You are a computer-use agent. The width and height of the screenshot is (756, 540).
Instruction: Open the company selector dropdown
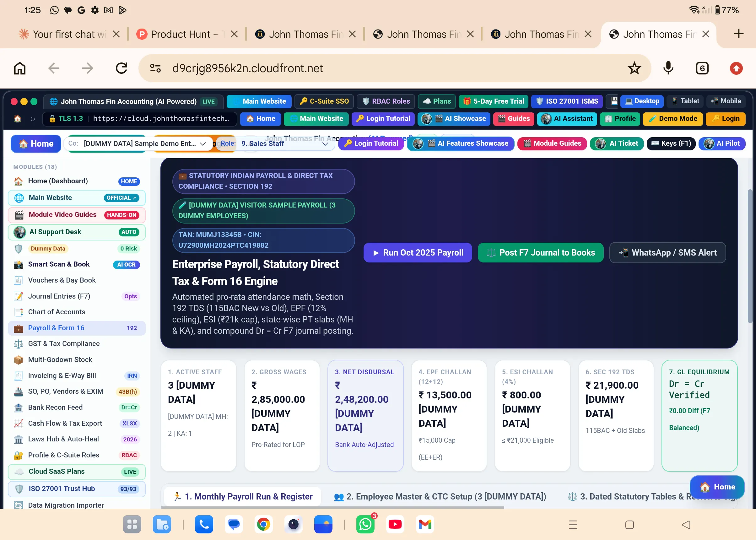pos(138,144)
